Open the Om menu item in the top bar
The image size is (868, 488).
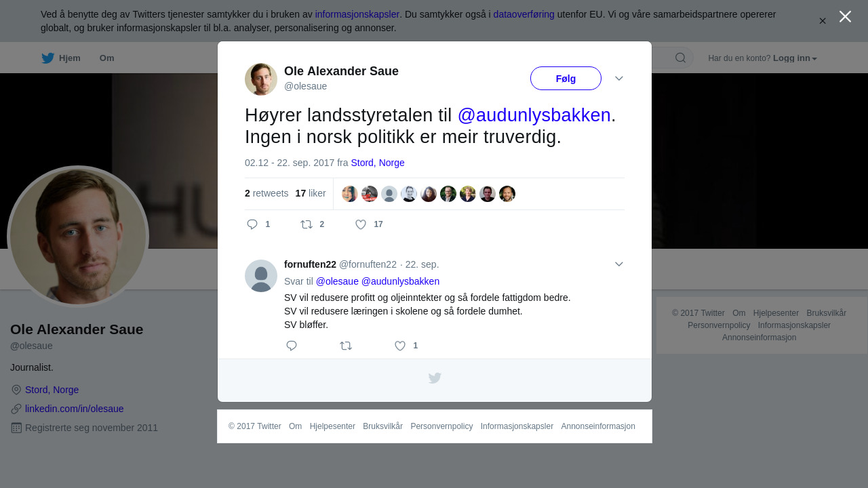click(106, 58)
